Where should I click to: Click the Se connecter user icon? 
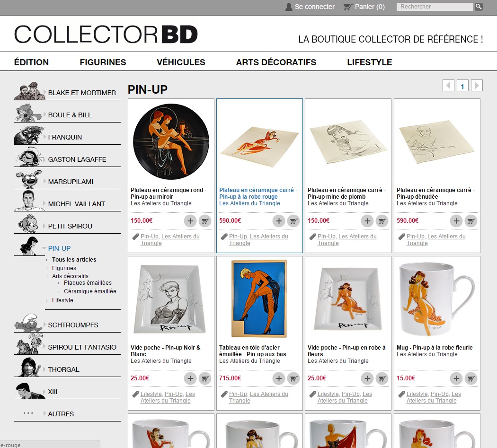tap(288, 7)
